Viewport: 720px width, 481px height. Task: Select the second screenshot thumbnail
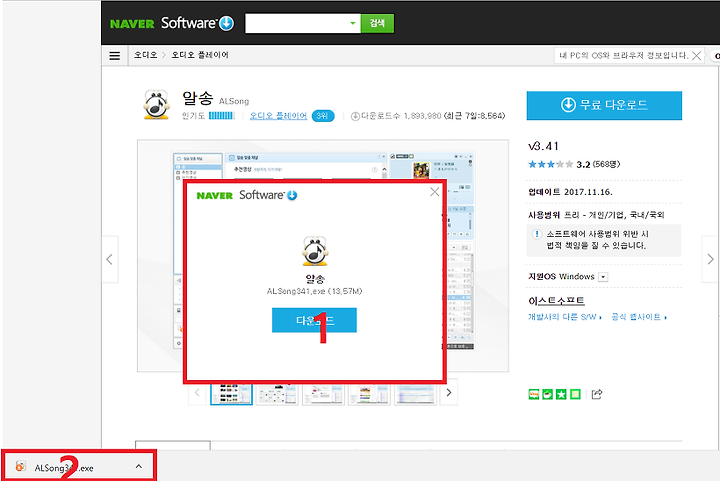click(277, 393)
